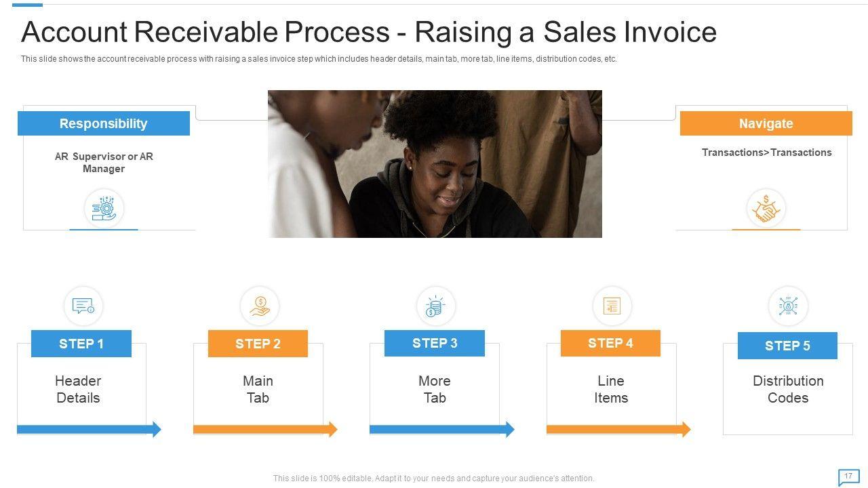This screenshot has width=868, height=488.
Task: Click the STEP 1 label
Action: pos(81,344)
